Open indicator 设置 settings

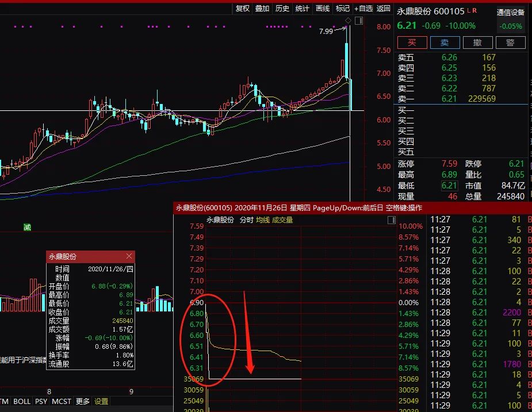click(101, 402)
